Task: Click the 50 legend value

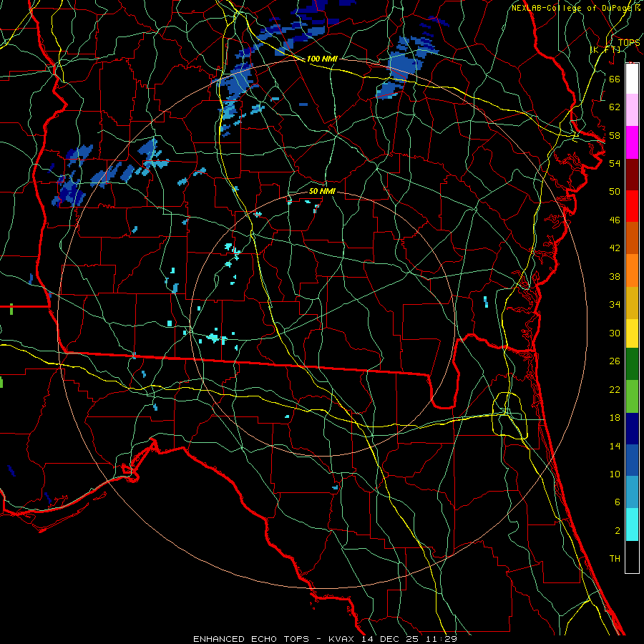Action: pos(615,191)
